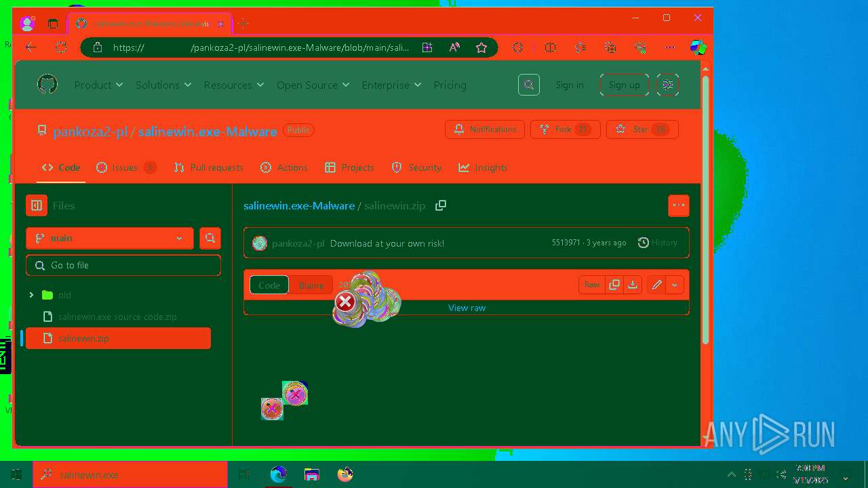This screenshot has height=488, width=868.
Task: Click the Sign up button
Action: click(625, 85)
